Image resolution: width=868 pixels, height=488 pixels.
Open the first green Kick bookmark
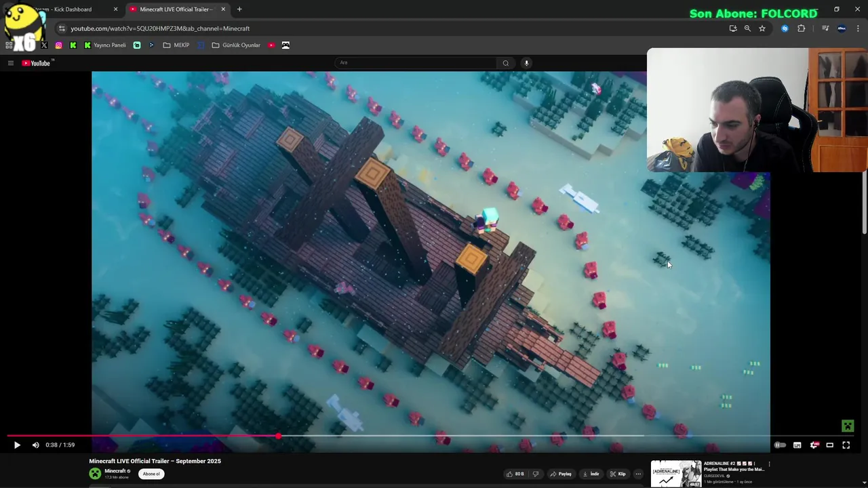(x=73, y=45)
